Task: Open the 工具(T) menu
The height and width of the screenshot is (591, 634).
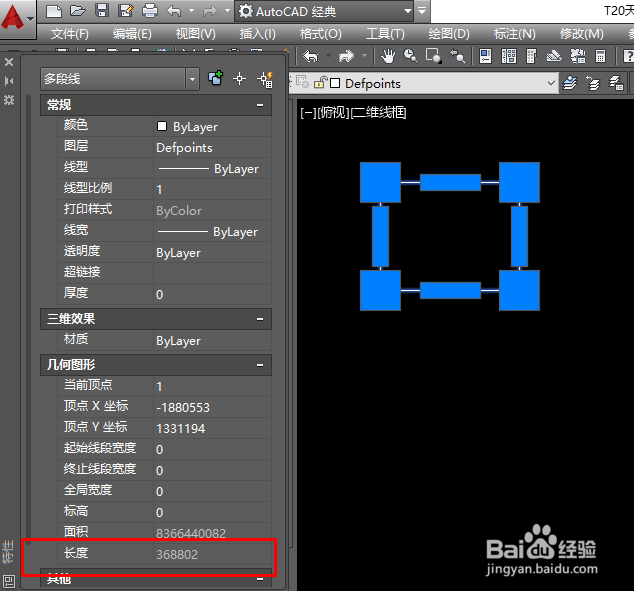Action: coord(385,34)
